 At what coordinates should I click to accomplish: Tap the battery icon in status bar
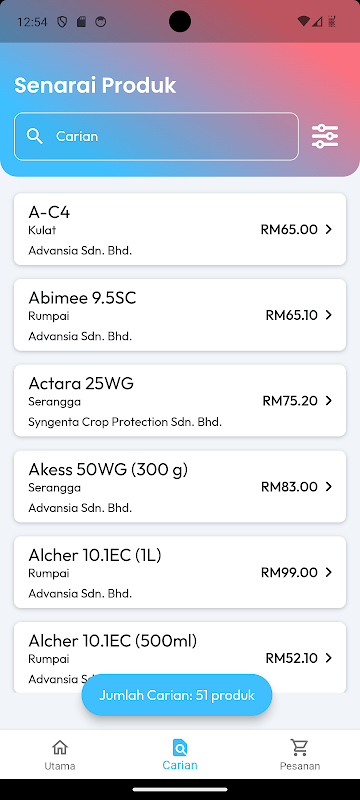click(332, 21)
